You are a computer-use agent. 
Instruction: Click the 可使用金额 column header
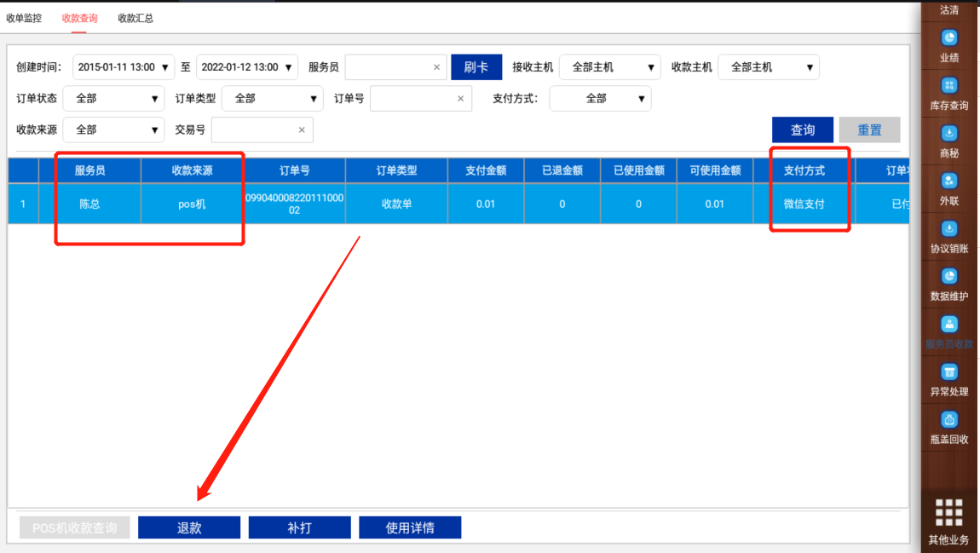pos(715,170)
